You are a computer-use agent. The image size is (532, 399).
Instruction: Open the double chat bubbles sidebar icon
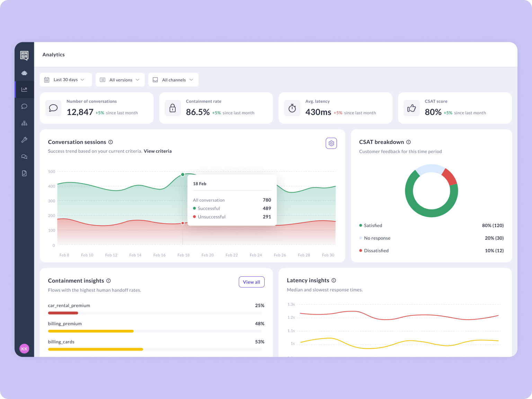[x=24, y=157]
